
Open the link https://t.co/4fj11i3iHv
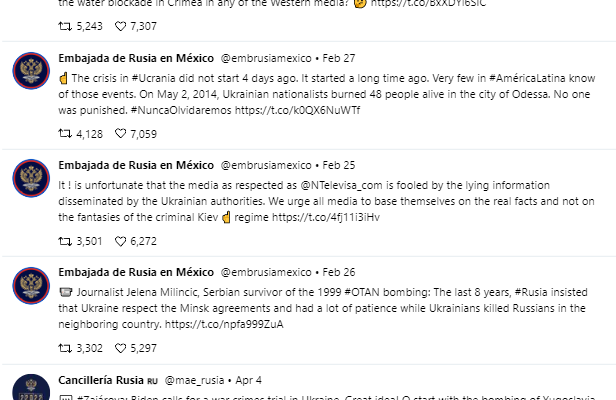click(x=326, y=217)
